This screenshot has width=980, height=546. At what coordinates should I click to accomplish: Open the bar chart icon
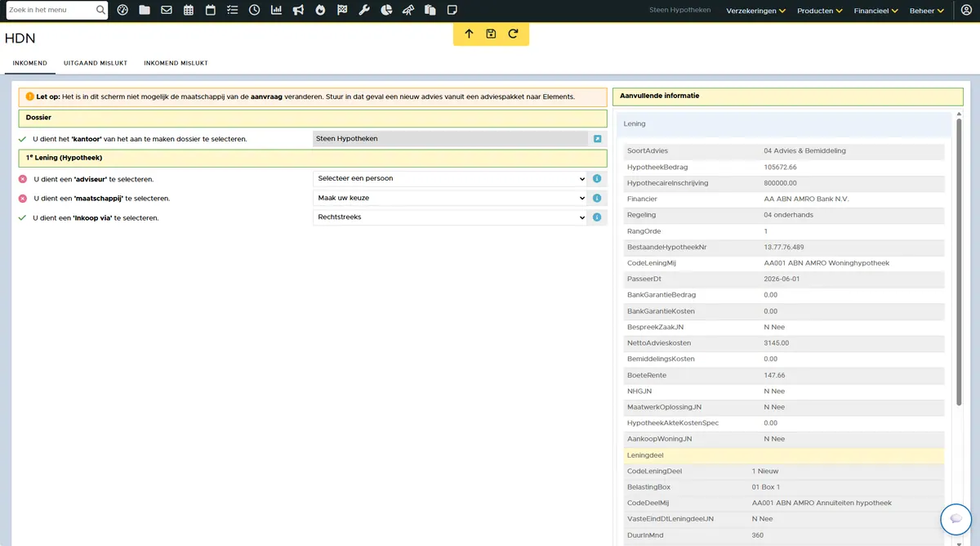277,11
